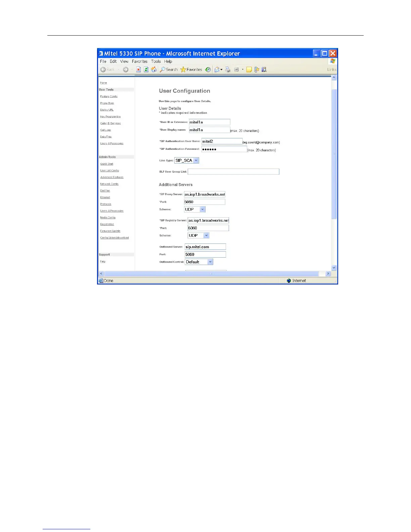Click the Outbound Server sip.mitel.com field
This screenshot has width=411, height=532.
pyautogui.click(x=205, y=247)
